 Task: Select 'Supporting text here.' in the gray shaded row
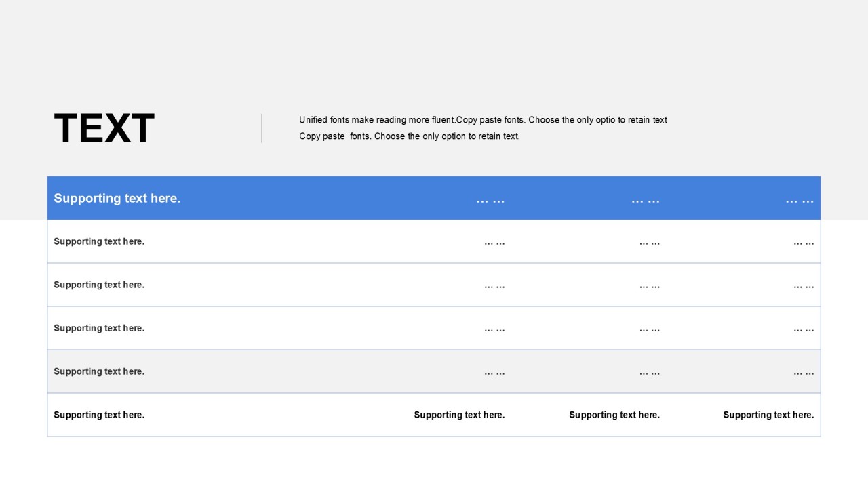(99, 371)
